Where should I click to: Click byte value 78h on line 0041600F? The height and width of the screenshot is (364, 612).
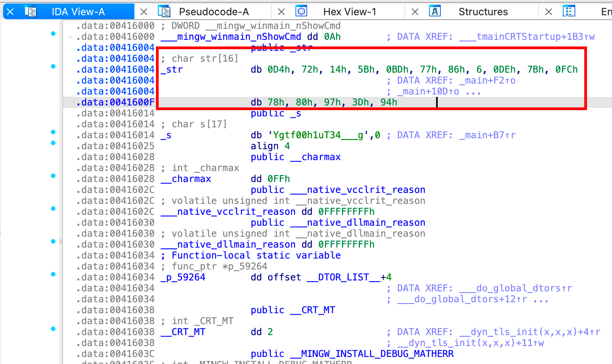(x=276, y=102)
